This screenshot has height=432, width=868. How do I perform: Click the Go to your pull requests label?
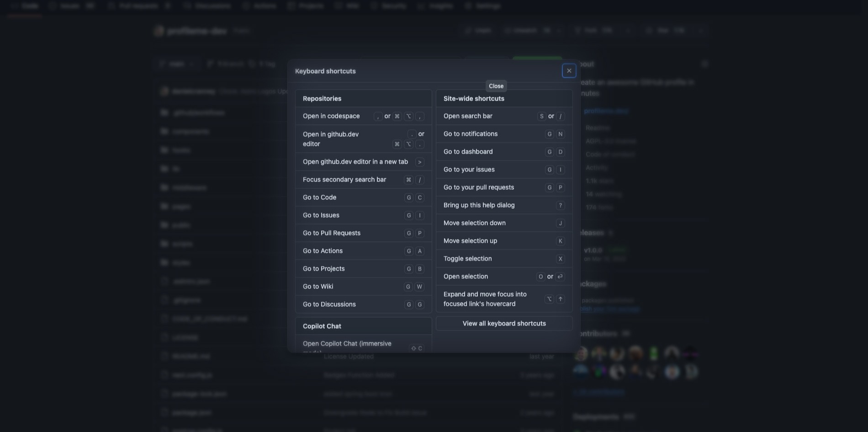(x=479, y=187)
